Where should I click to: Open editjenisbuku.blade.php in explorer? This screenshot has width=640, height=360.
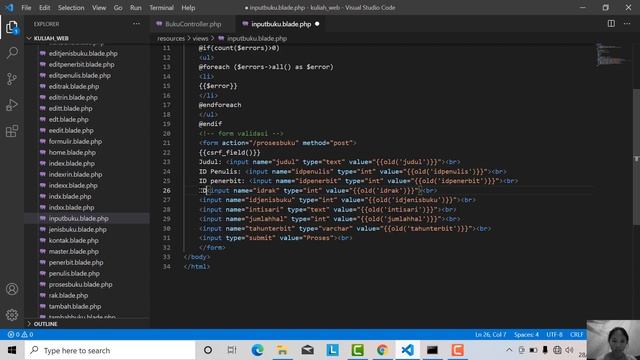pyautogui.click(x=83, y=53)
